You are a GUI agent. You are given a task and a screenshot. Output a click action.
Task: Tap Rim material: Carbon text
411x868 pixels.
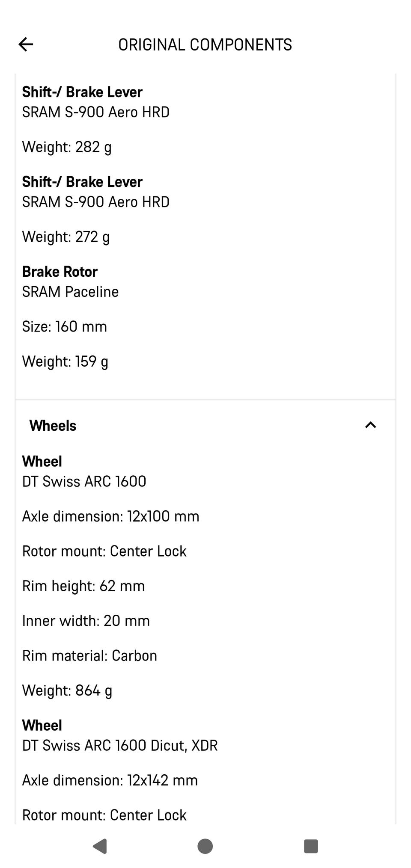tap(90, 655)
